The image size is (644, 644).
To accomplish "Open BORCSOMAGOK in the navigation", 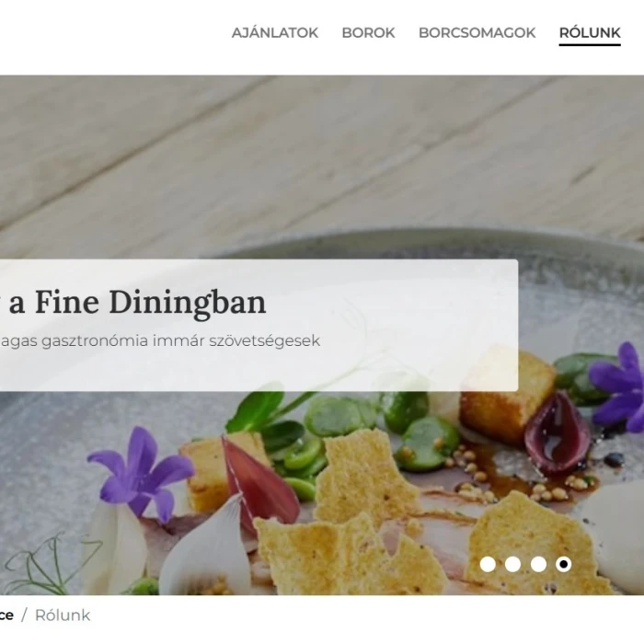I will pyautogui.click(x=477, y=33).
